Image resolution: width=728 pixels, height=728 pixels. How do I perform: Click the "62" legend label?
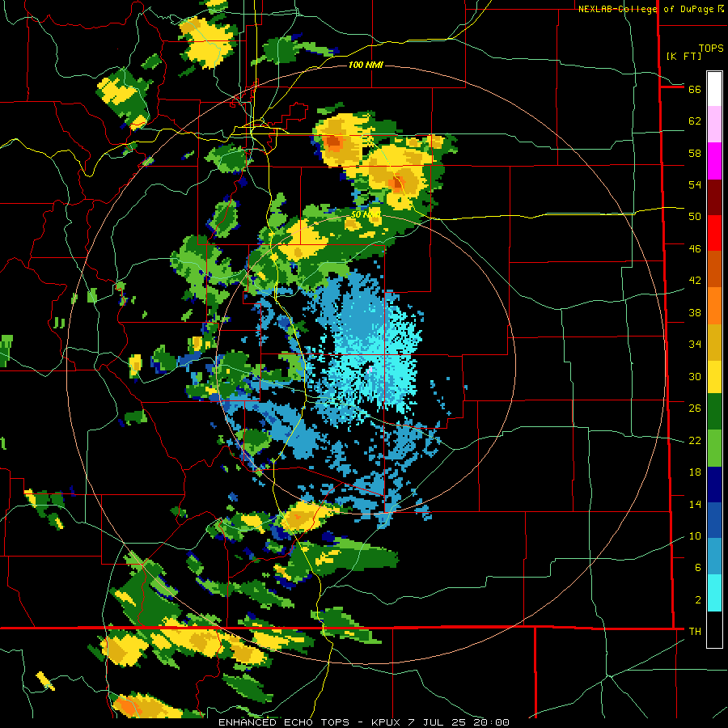(x=695, y=121)
